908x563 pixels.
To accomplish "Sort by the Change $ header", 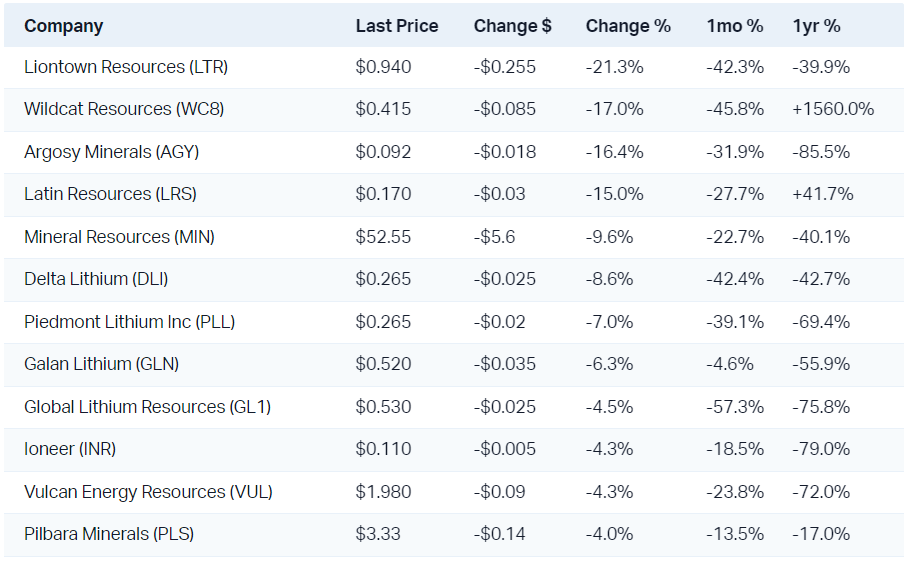I will pos(512,26).
